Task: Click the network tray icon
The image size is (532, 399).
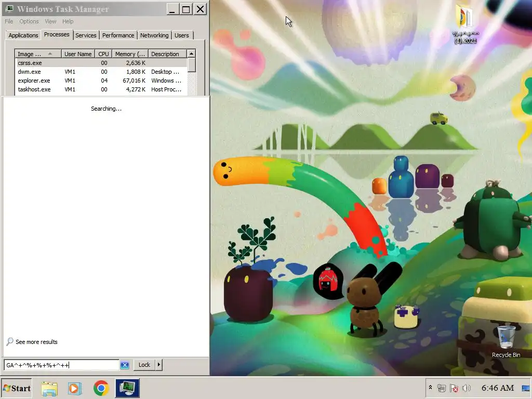Action: click(442, 388)
